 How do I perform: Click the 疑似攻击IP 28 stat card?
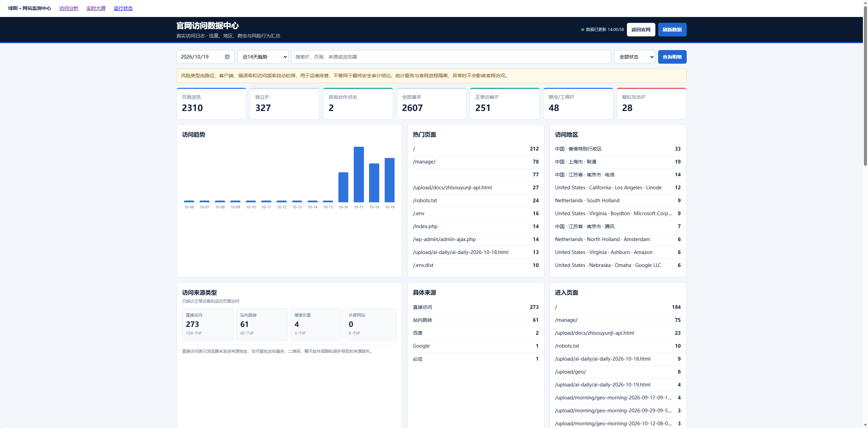[651, 104]
